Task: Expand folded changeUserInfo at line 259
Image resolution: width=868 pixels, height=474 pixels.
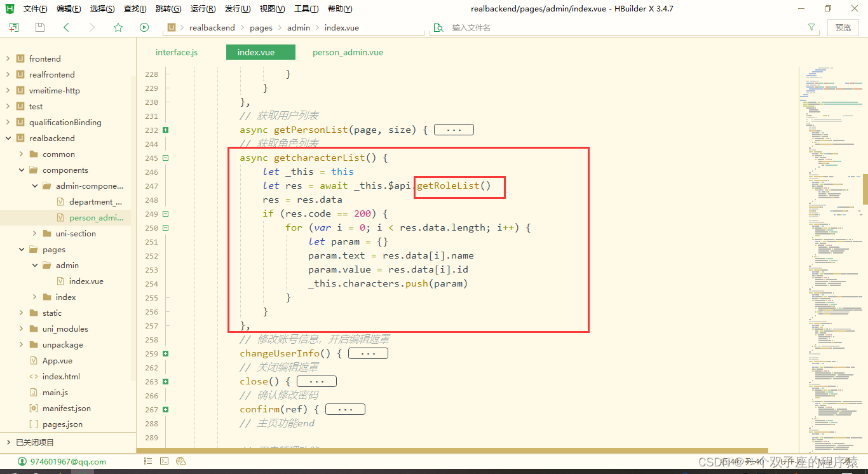Action: (166, 353)
